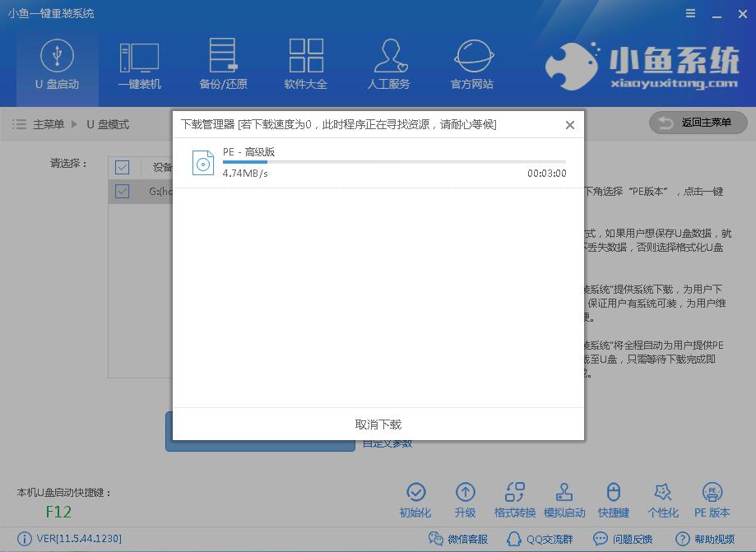The image size is (756, 552).
Task: Open the 软件大全 software collection
Action: coord(305,55)
